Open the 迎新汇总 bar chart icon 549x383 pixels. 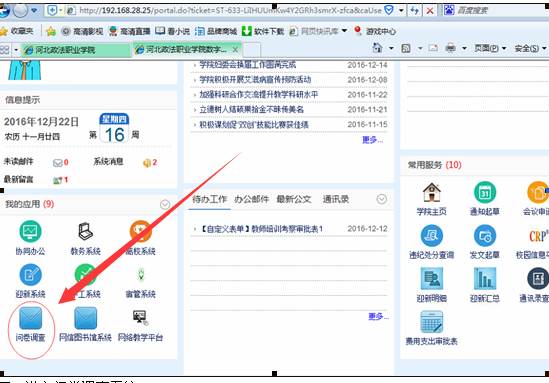485,279
